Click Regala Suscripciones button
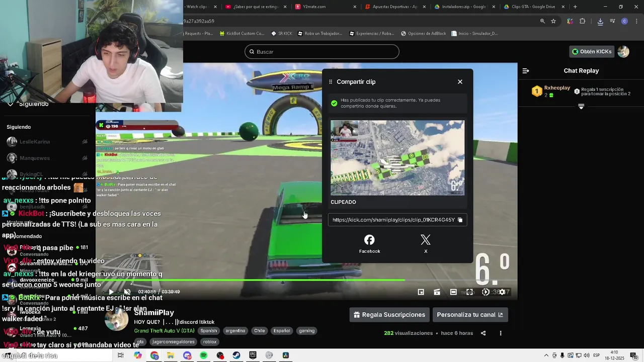 pos(389,315)
